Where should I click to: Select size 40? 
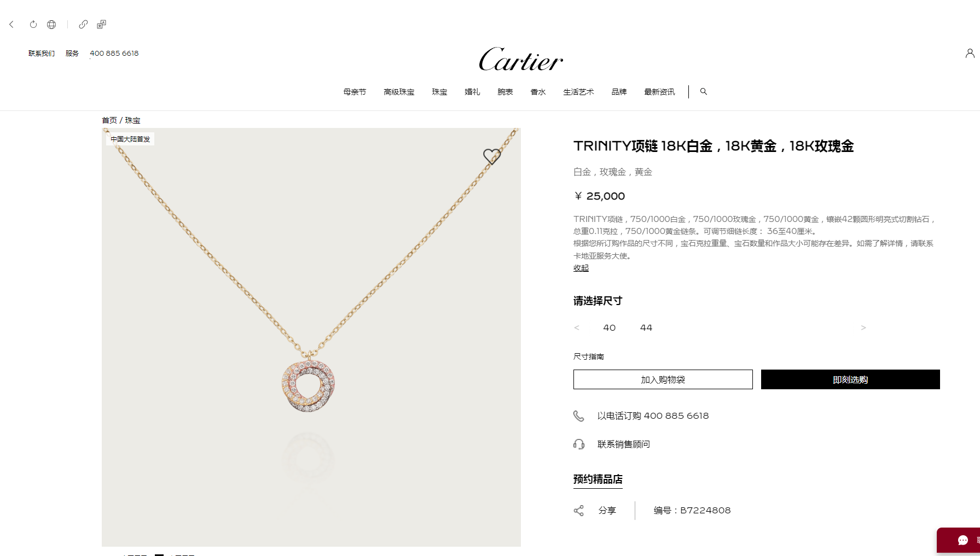(609, 327)
